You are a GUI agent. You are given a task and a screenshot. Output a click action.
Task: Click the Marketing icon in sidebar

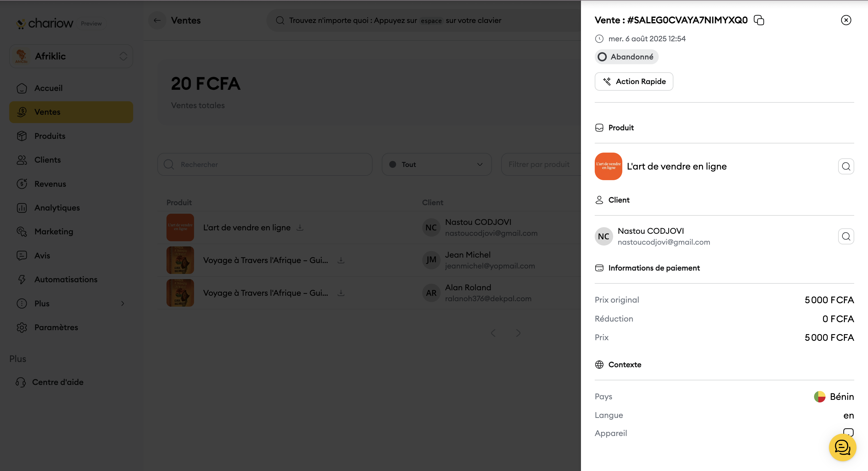click(22, 232)
